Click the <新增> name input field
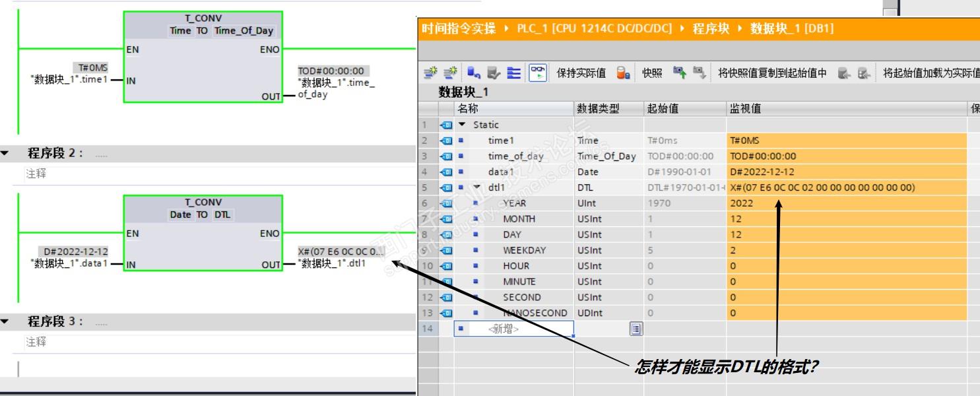Image resolution: width=980 pixels, height=396 pixels. 513,328
